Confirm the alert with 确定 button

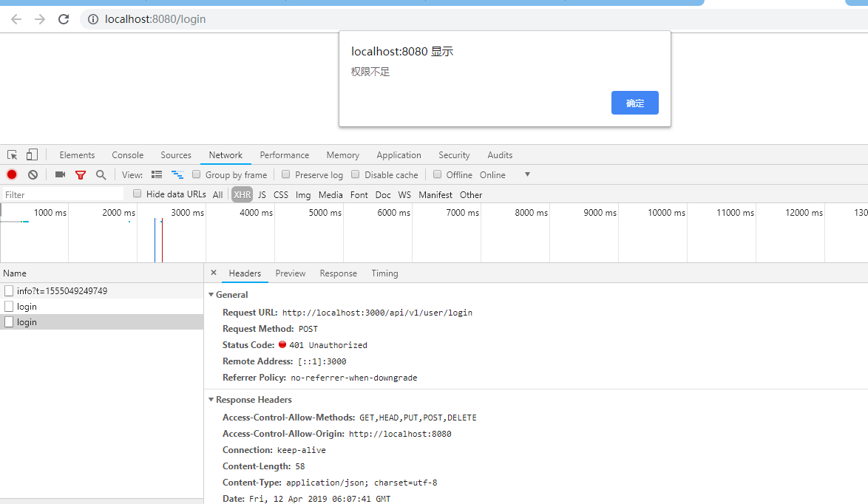(x=635, y=103)
